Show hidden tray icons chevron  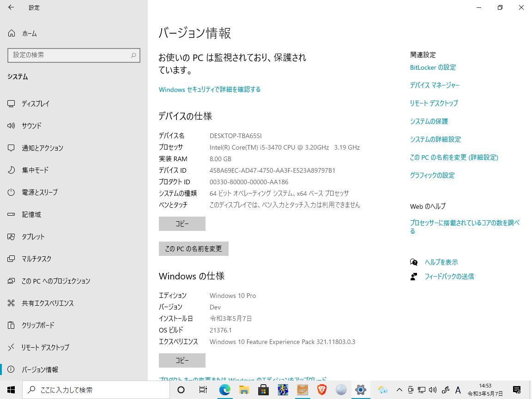(399, 390)
